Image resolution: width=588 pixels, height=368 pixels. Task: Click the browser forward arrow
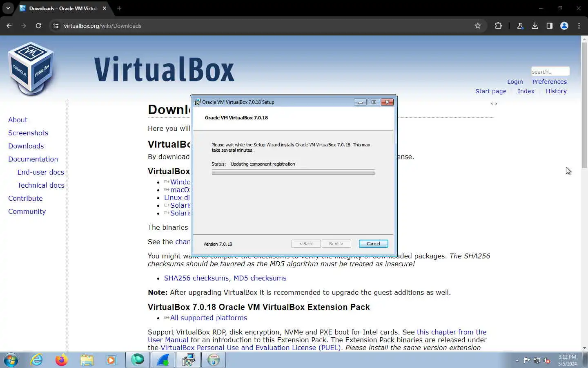click(24, 26)
